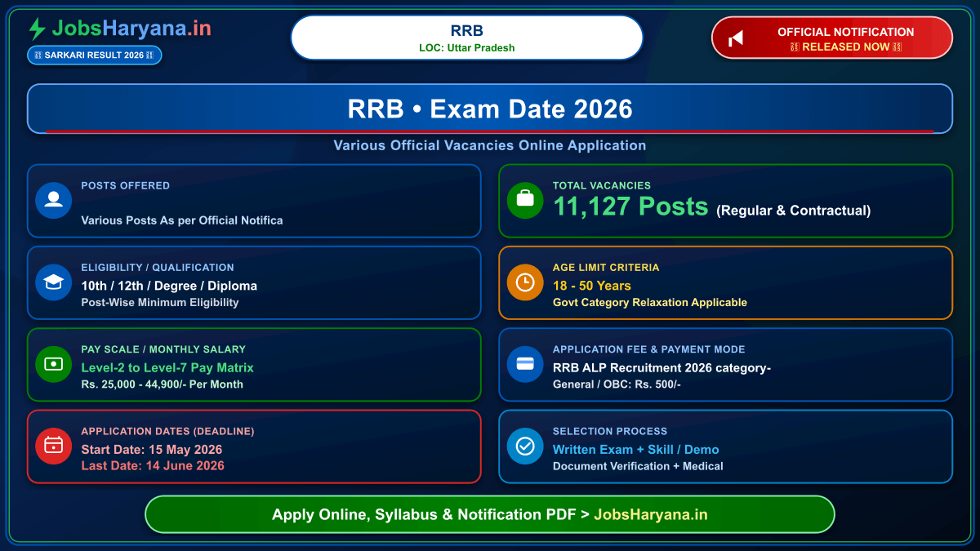Click the RRB Exam Date 2026 title banner
980x551 pixels.
coord(490,109)
